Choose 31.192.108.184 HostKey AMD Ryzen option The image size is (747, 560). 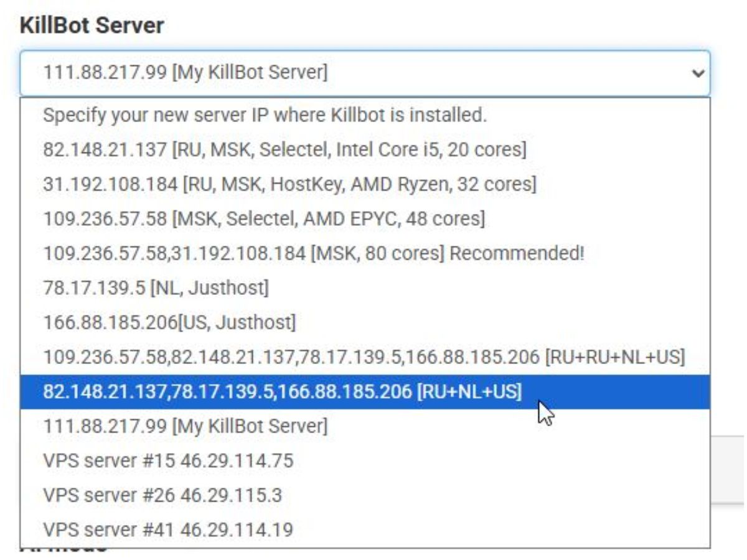click(x=365, y=184)
